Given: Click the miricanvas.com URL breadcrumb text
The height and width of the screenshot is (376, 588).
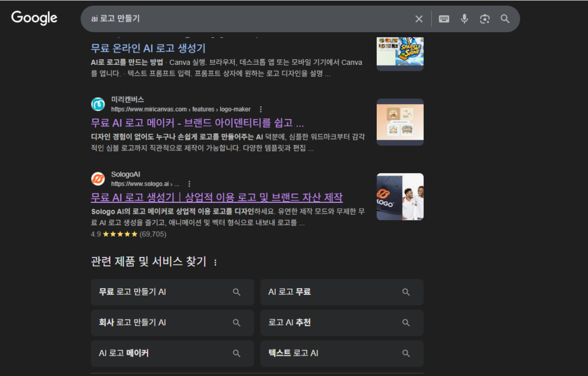Looking at the screenshot, I should pos(181,109).
